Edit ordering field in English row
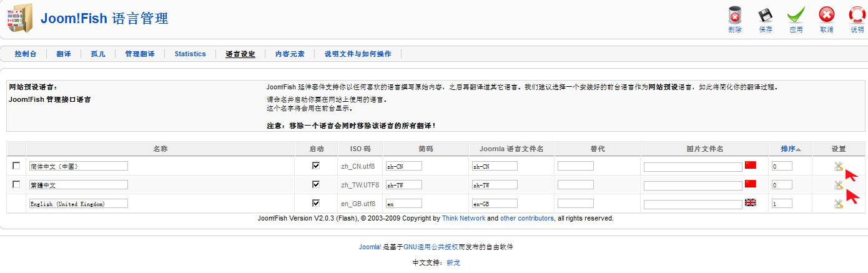Viewport: 868px width, 273px height. coord(782,204)
